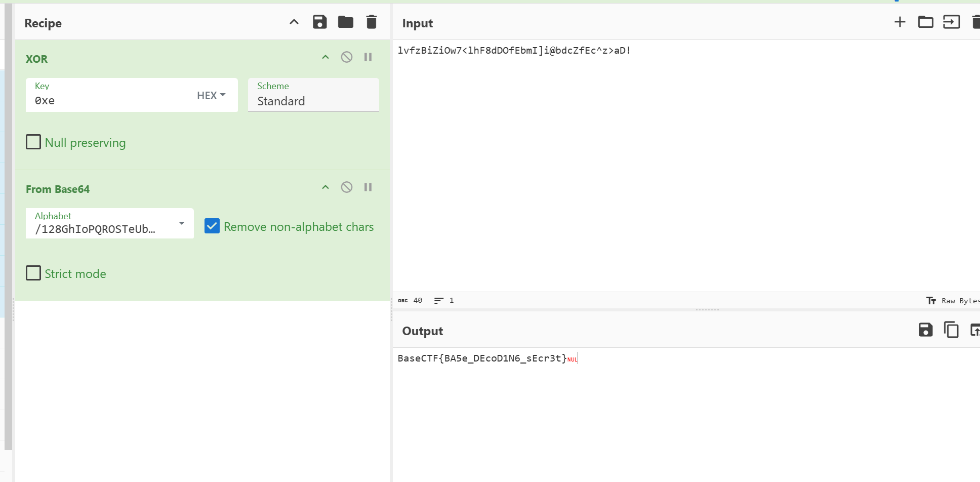The width and height of the screenshot is (980, 482).
Task: Click the Output panel heading
Action: click(423, 331)
